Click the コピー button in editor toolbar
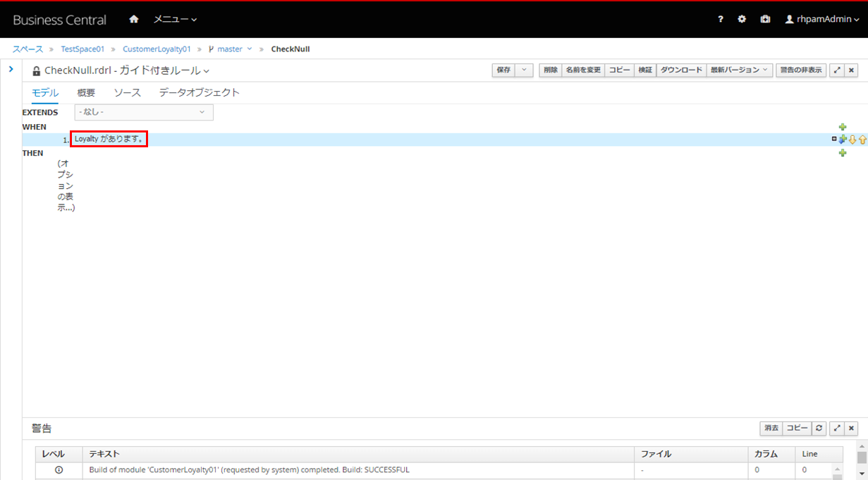This screenshot has width=868, height=480. (620, 70)
